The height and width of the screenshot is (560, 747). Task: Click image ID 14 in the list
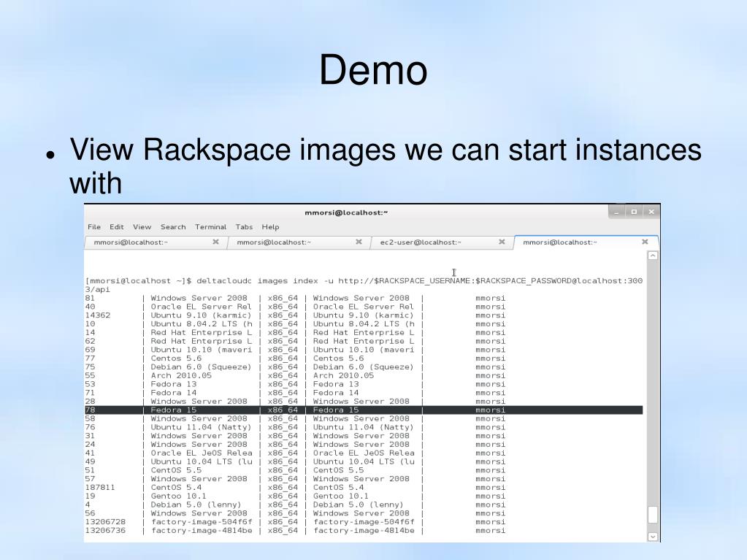(90, 332)
